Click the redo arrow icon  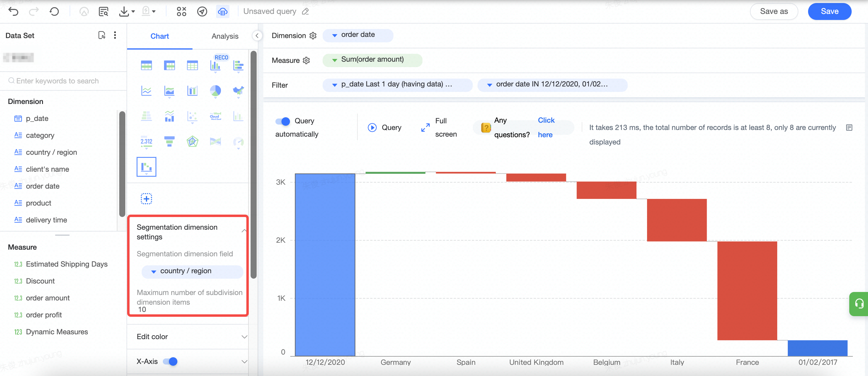[x=34, y=12]
